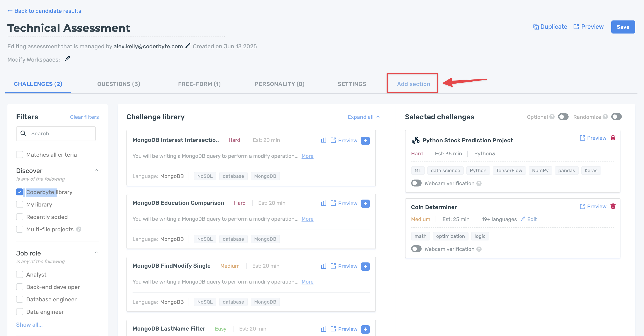
Task: Enable Randomize toggle
Action: pyautogui.click(x=616, y=117)
